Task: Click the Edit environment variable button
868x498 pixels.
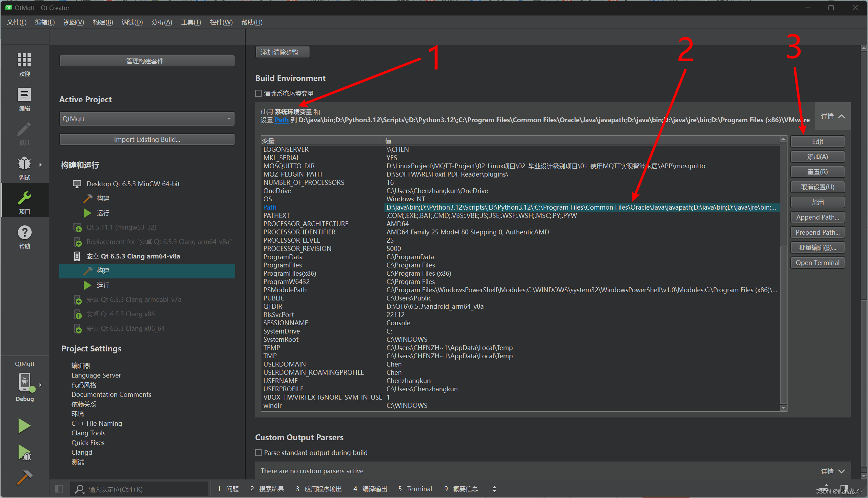Action: (817, 141)
